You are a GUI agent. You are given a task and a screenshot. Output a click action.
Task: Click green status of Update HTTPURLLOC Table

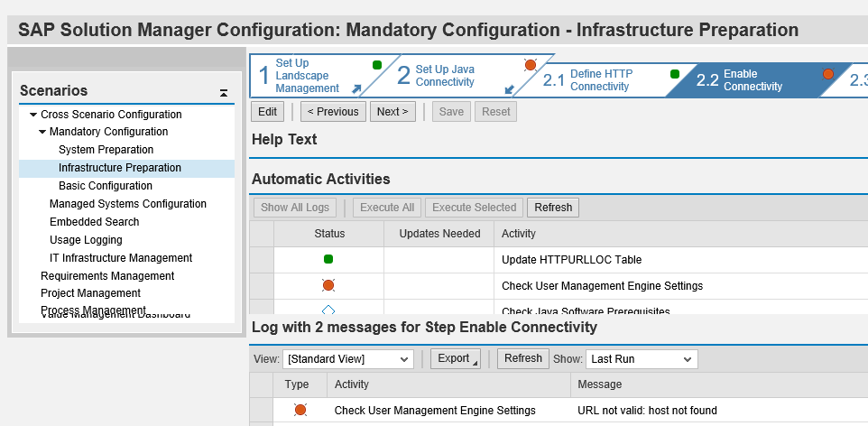328,259
